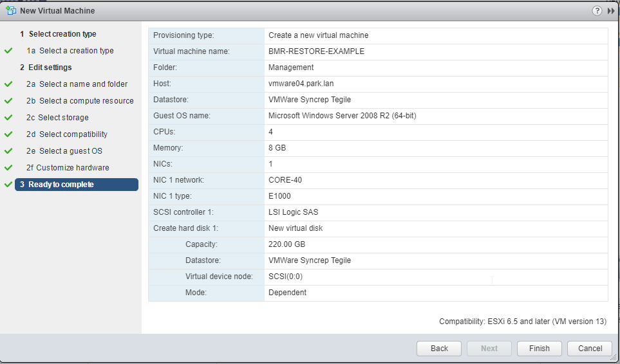Click the NIC 1 network value CORE-40
Image resolution: width=620 pixels, height=364 pixels.
point(285,180)
